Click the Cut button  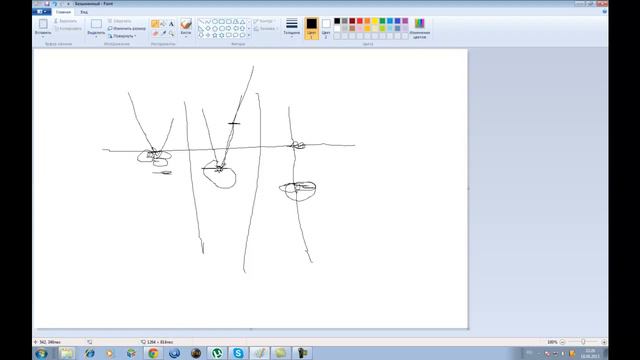(x=65, y=21)
